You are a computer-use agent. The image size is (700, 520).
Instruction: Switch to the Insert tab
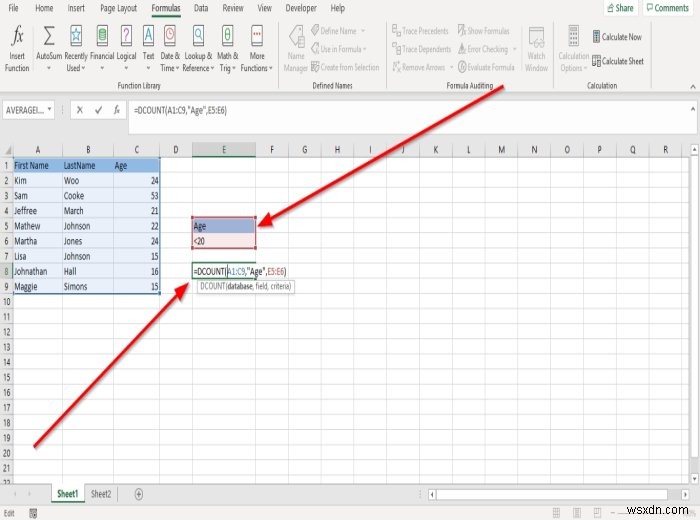[x=76, y=8]
